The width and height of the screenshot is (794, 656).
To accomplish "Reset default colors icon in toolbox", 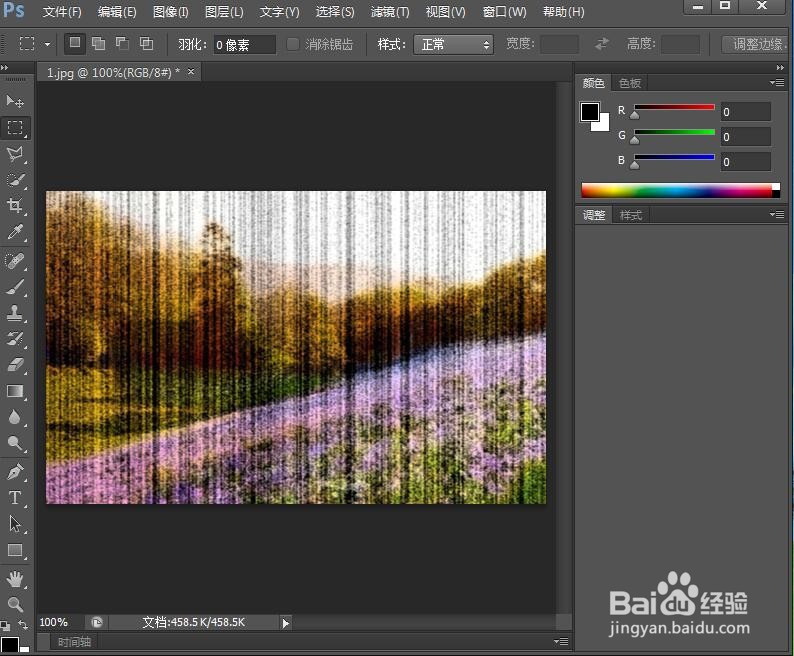I will pyautogui.click(x=5, y=625).
